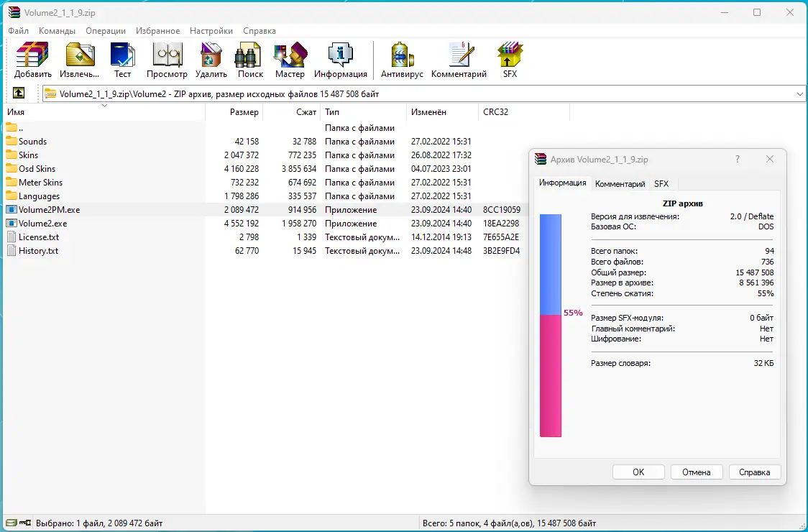The width and height of the screenshot is (808, 532).
Task: Launch the Мастер (Wizard) icon
Action: click(290, 55)
